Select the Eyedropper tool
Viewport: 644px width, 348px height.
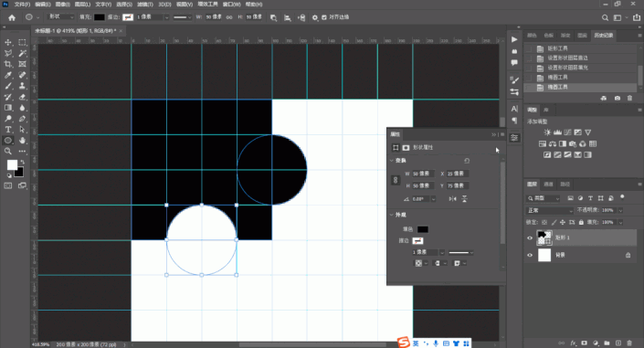[8, 75]
